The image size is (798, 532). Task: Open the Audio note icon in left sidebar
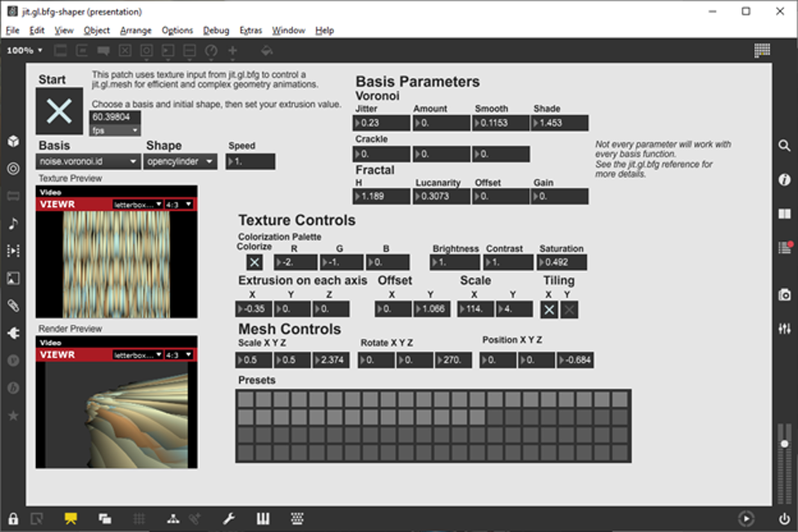13,223
